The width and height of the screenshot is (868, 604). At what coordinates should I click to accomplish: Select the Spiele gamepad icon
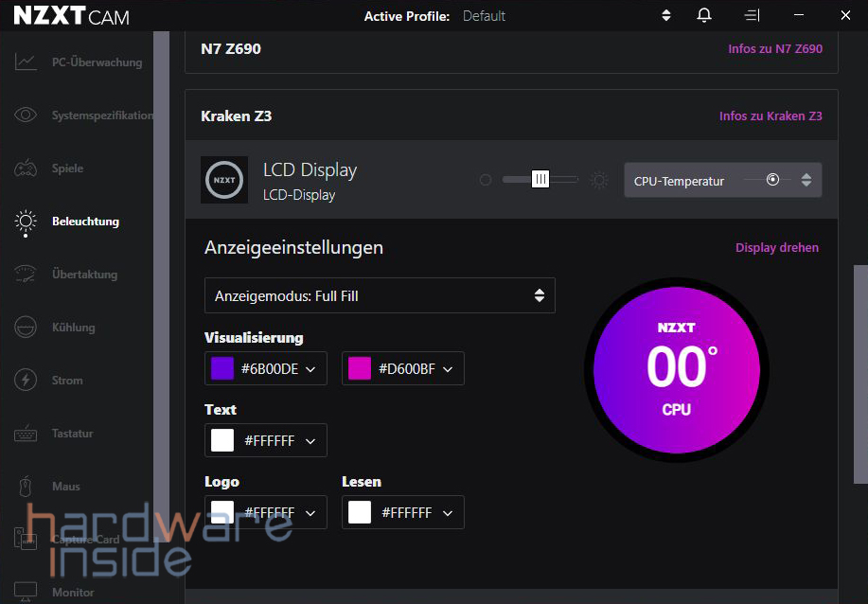tap(26, 168)
